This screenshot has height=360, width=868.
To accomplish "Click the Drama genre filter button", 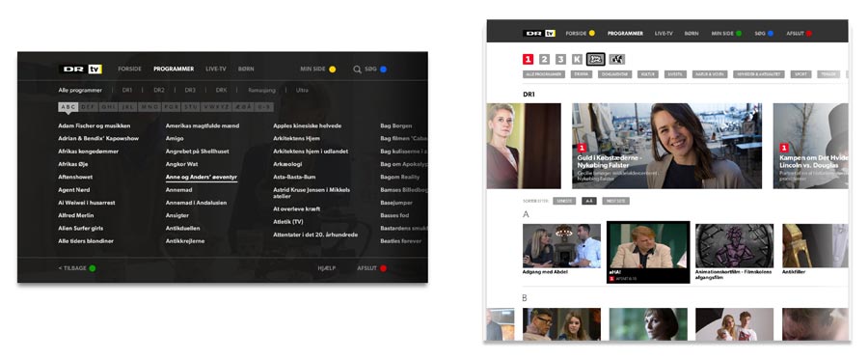I will point(582,74).
